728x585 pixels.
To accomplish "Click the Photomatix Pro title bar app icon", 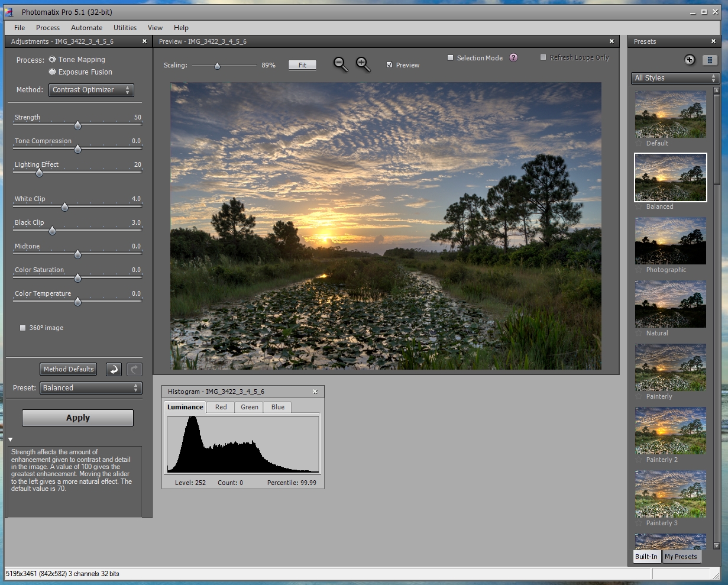I will 9,12.
